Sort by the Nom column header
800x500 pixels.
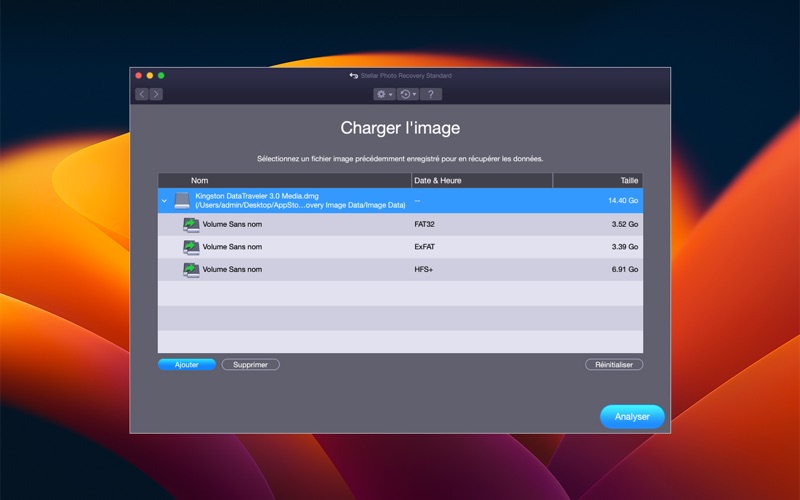coord(285,181)
